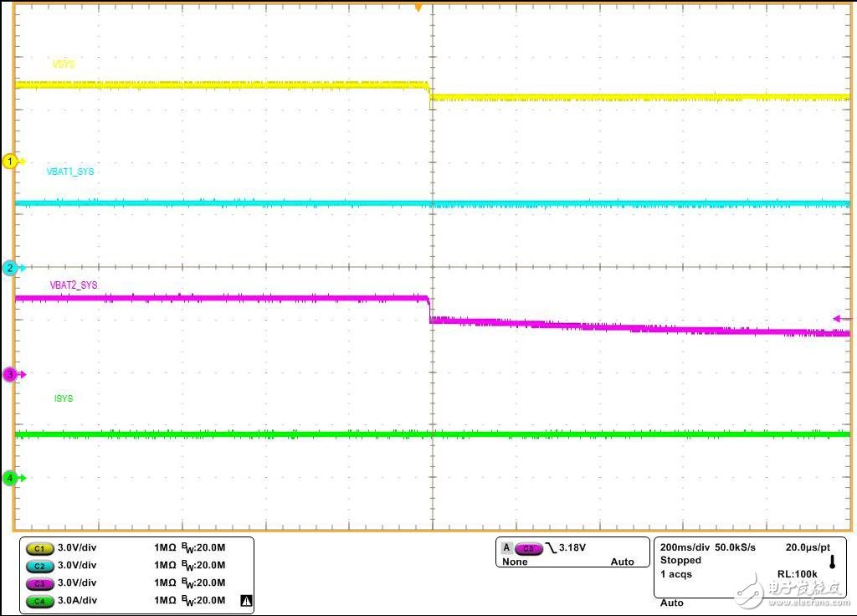This screenshot has height=616, width=857.
Task: Click the warning triangle icon beside C4
Action: click(246, 600)
